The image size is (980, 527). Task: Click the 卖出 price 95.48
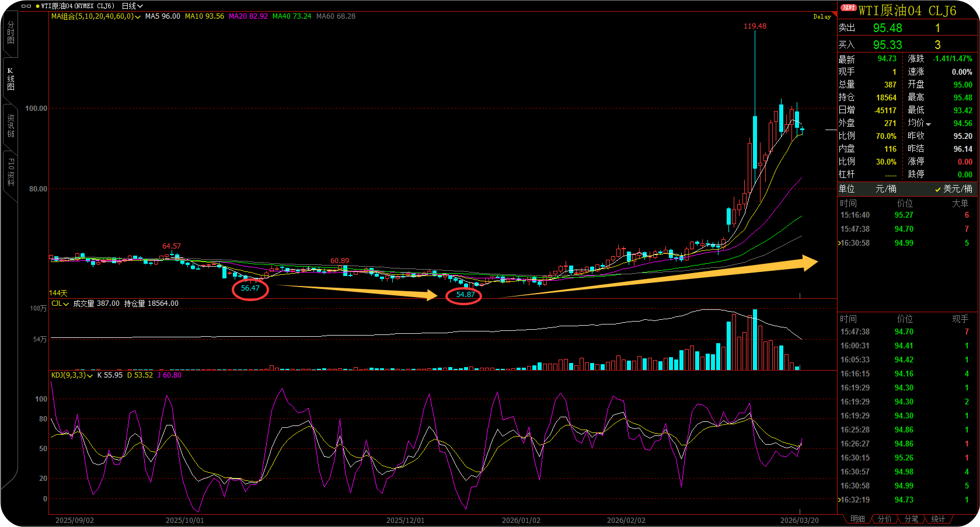click(x=887, y=28)
